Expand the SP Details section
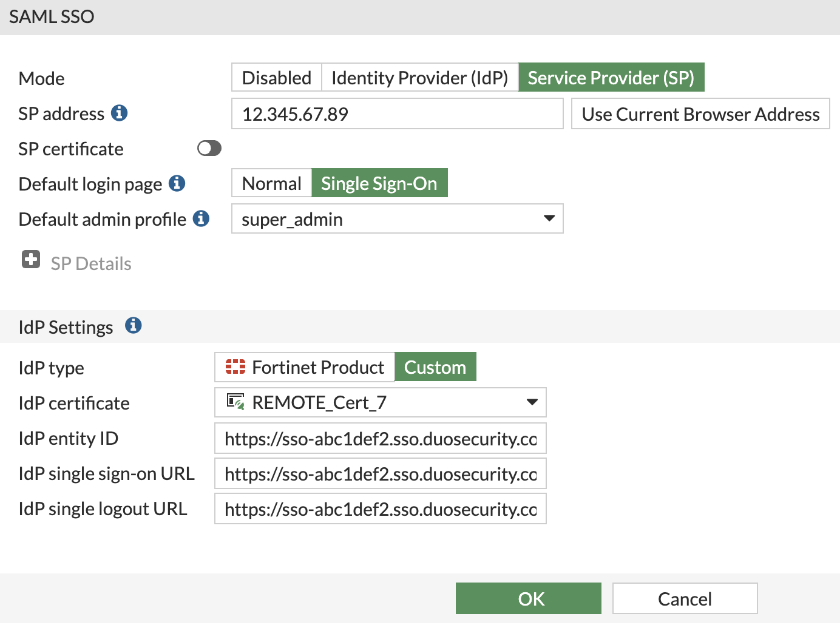 pos(90,263)
